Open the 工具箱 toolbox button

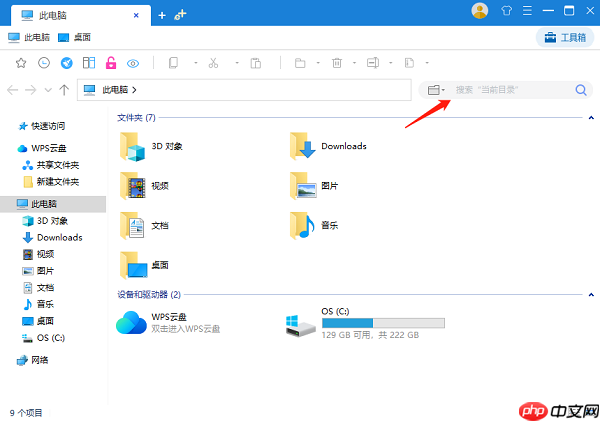tap(565, 38)
